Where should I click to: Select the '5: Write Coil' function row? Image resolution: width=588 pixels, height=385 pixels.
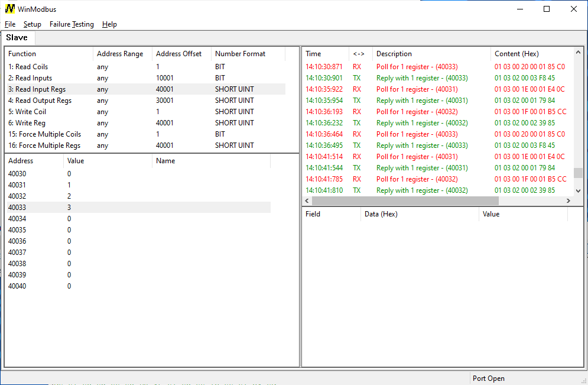point(146,112)
